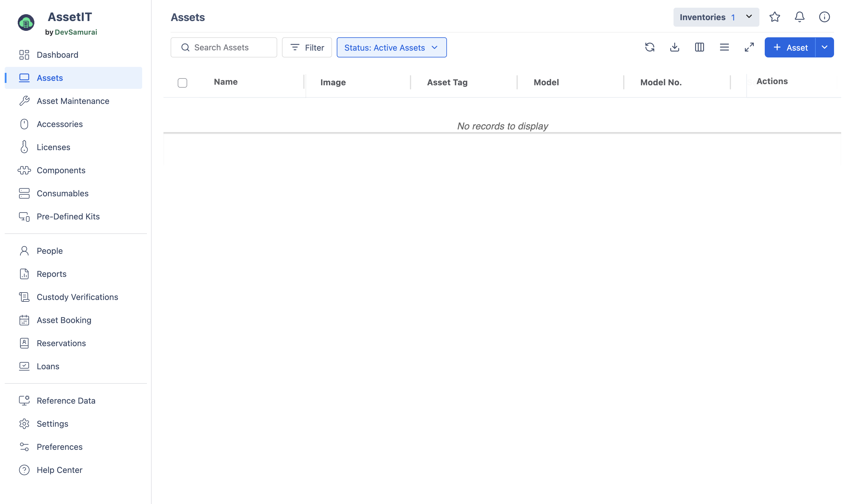Open the Inventories dropdown

[716, 17]
